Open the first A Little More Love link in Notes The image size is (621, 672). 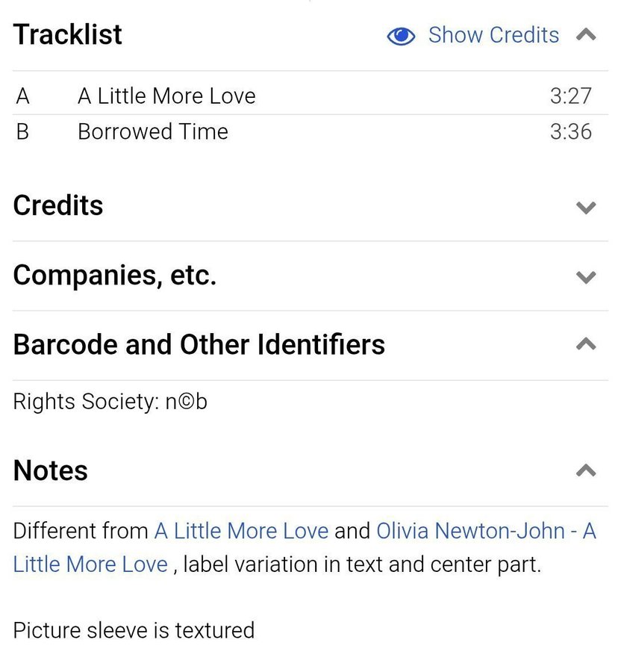pos(241,531)
